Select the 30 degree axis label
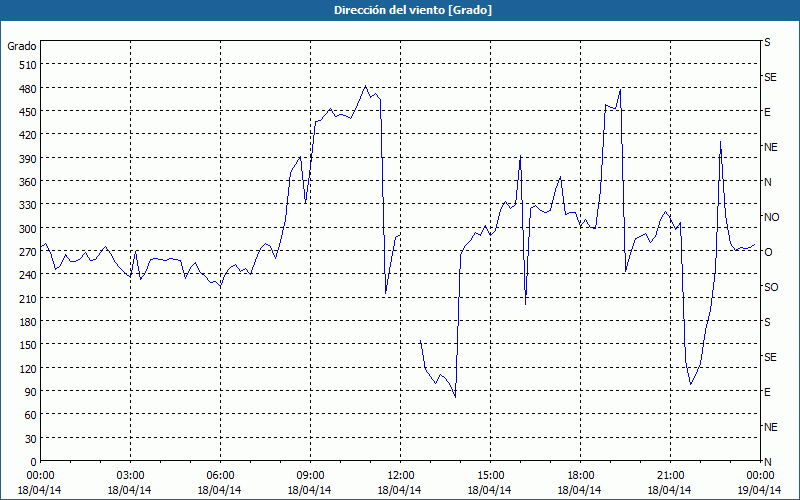Screen dimensions: 800x500 (x=31, y=439)
